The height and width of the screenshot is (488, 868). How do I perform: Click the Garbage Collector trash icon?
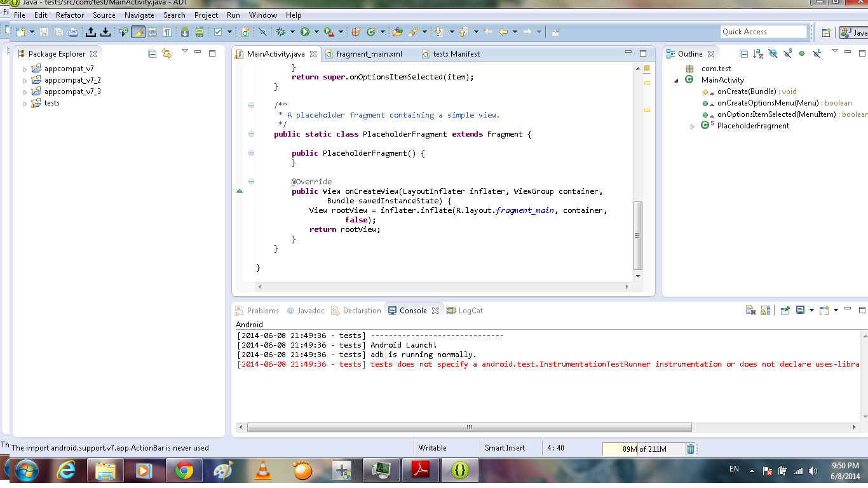tap(691, 449)
